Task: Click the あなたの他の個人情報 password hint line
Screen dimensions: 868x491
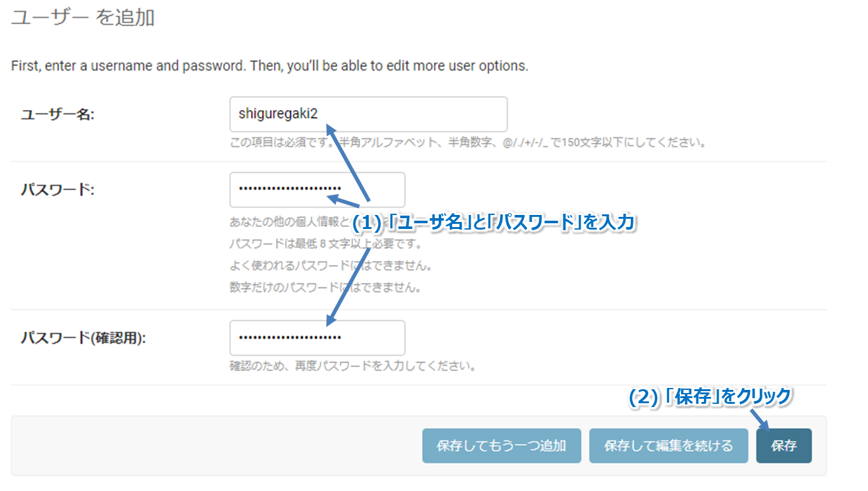Action: (x=289, y=223)
